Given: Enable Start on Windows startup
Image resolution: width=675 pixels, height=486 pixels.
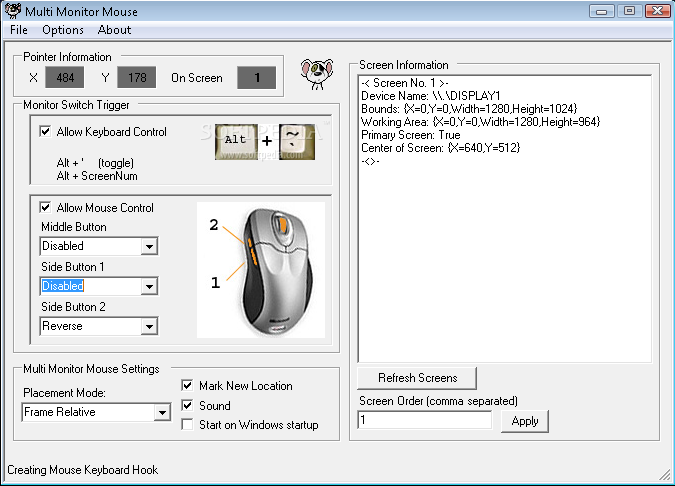Looking at the screenshot, I should pos(187,424).
